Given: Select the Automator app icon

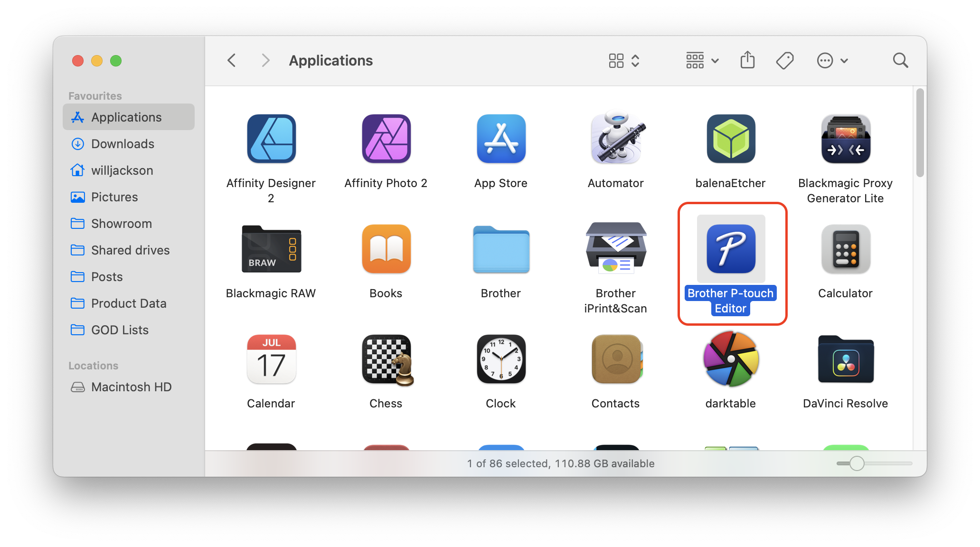Looking at the screenshot, I should pyautogui.click(x=616, y=139).
